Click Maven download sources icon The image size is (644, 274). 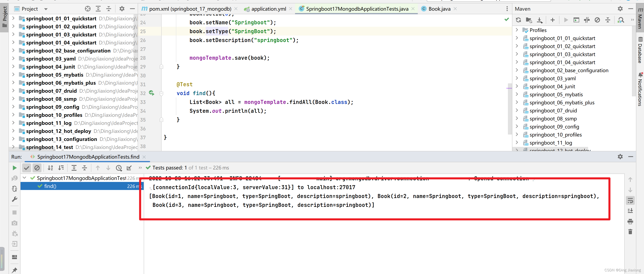coord(540,20)
